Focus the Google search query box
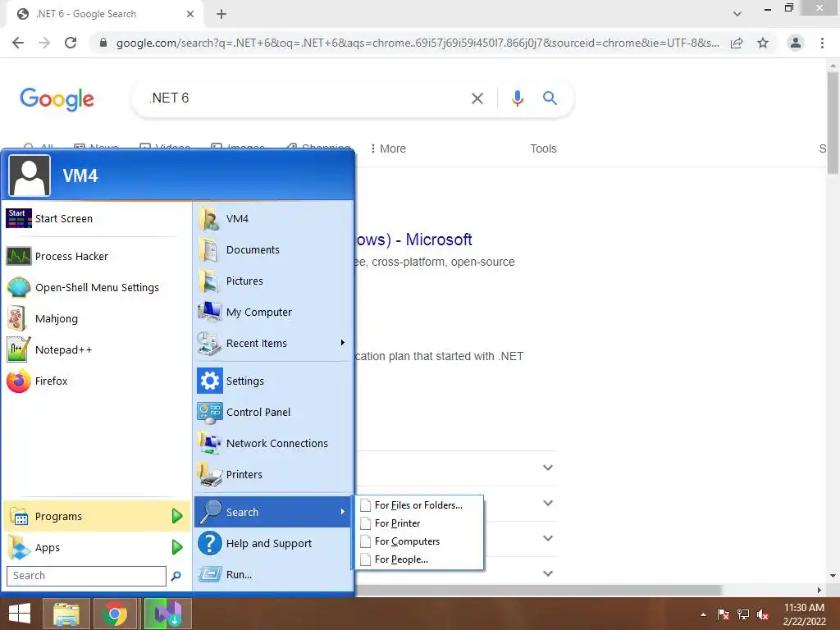Screen dimensions: 840x630 pyautogui.click(x=305, y=98)
